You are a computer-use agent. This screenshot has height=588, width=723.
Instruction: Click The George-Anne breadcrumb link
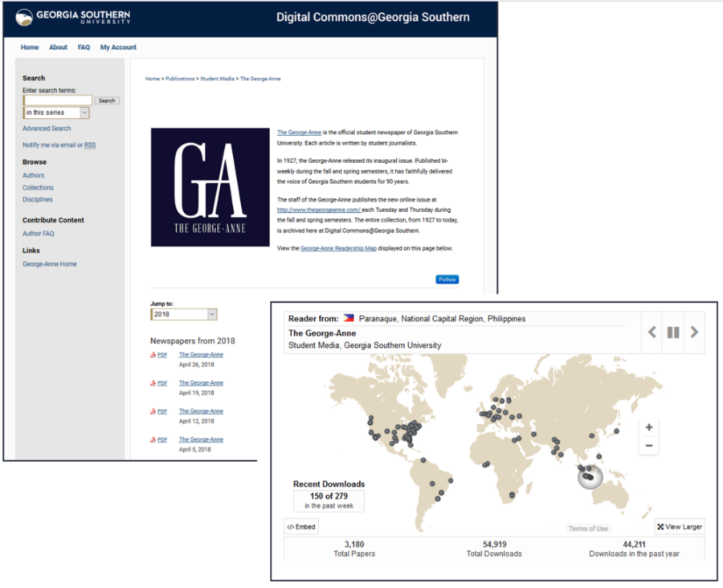(260, 79)
